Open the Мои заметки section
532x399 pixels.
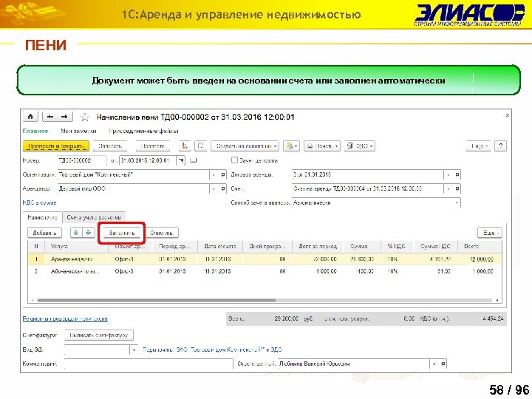tap(78, 131)
